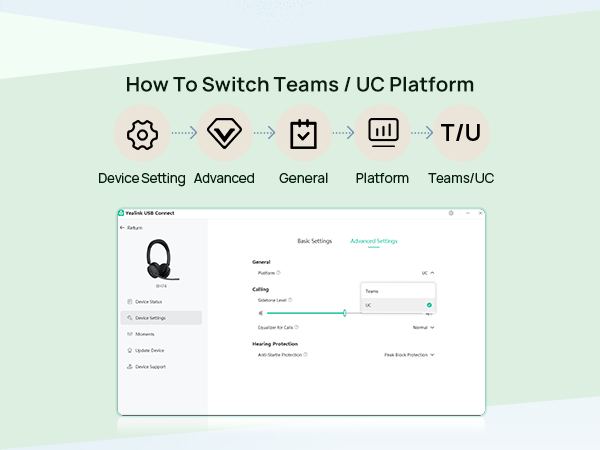
Task: Open settings gear in Yealink title bar
Action: (x=451, y=213)
